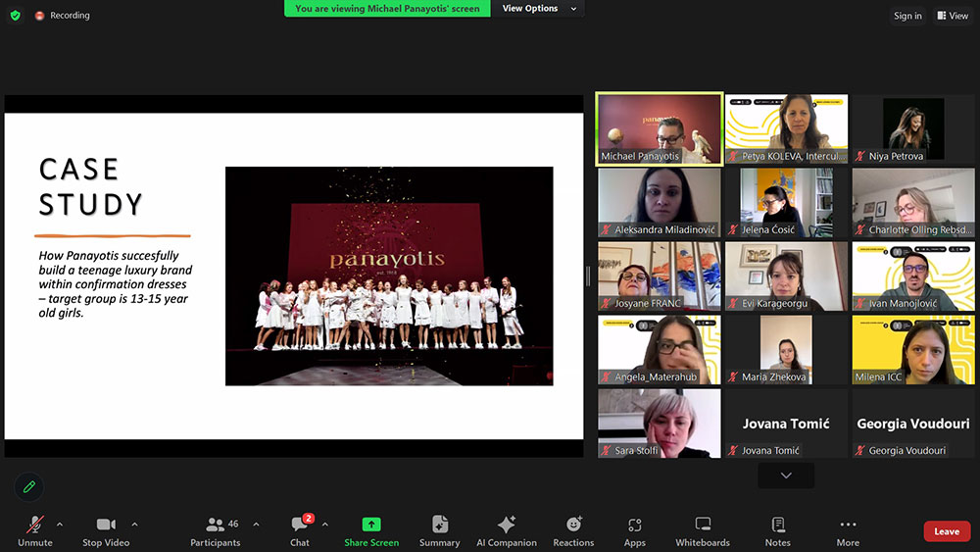The width and height of the screenshot is (980, 552).
Task: Stop Video camera toggle
Action: (x=106, y=530)
